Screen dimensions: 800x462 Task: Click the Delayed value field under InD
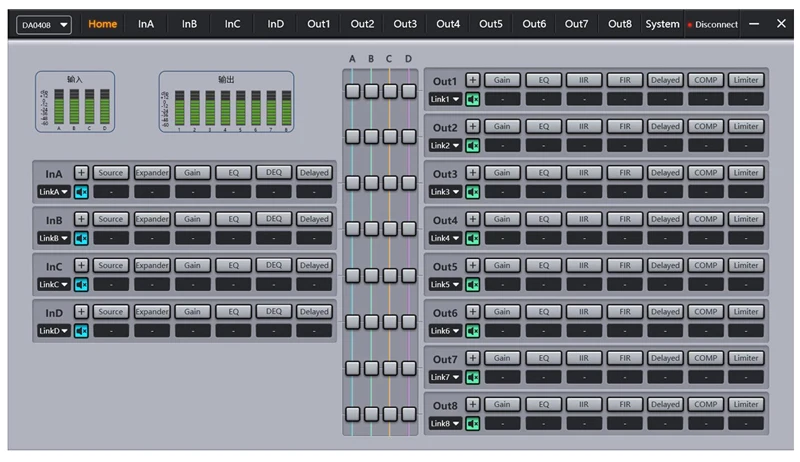pos(314,331)
